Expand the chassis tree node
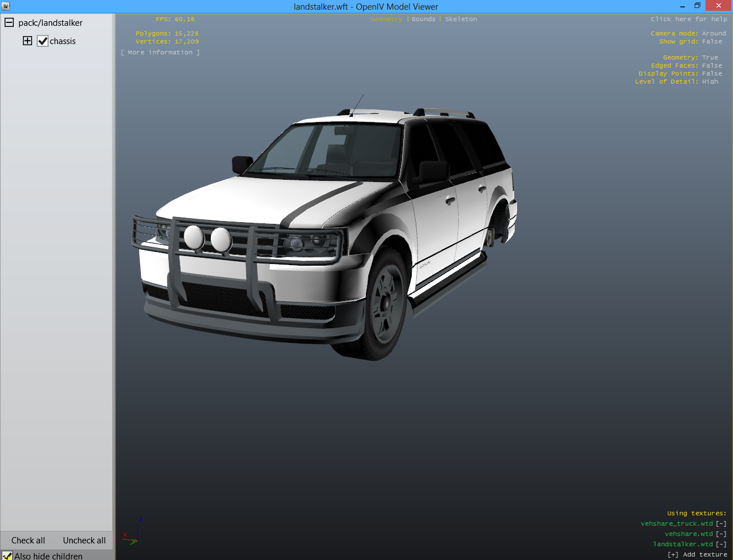 [27, 41]
